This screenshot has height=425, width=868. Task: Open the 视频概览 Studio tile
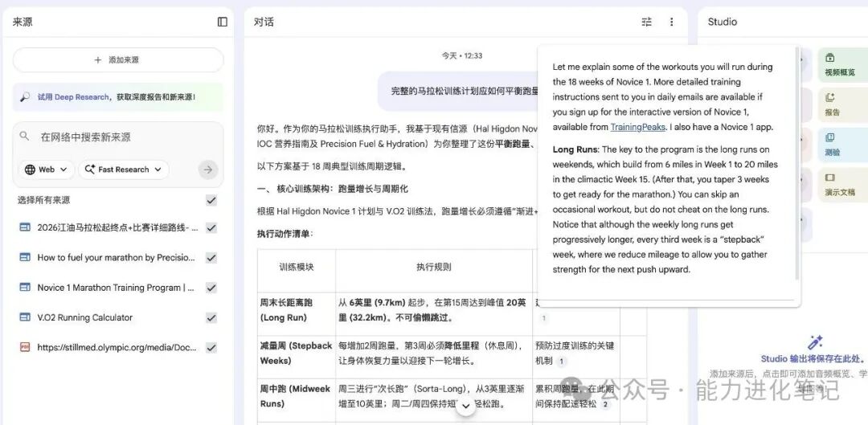point(843,65)
